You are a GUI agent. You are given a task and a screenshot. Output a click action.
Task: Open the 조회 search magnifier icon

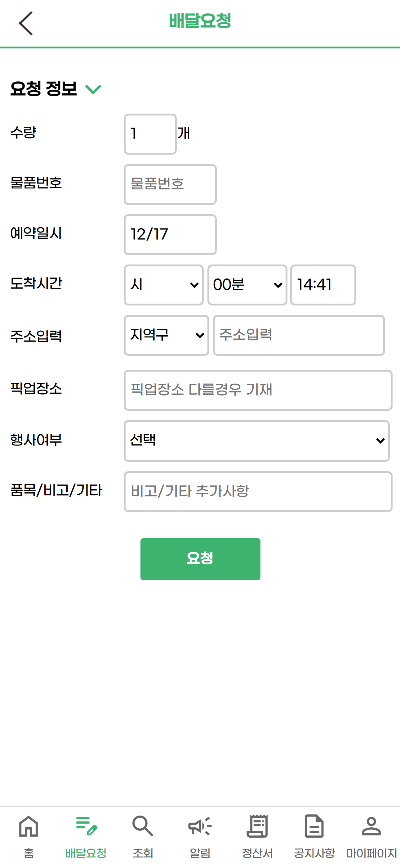click(143, 826)
